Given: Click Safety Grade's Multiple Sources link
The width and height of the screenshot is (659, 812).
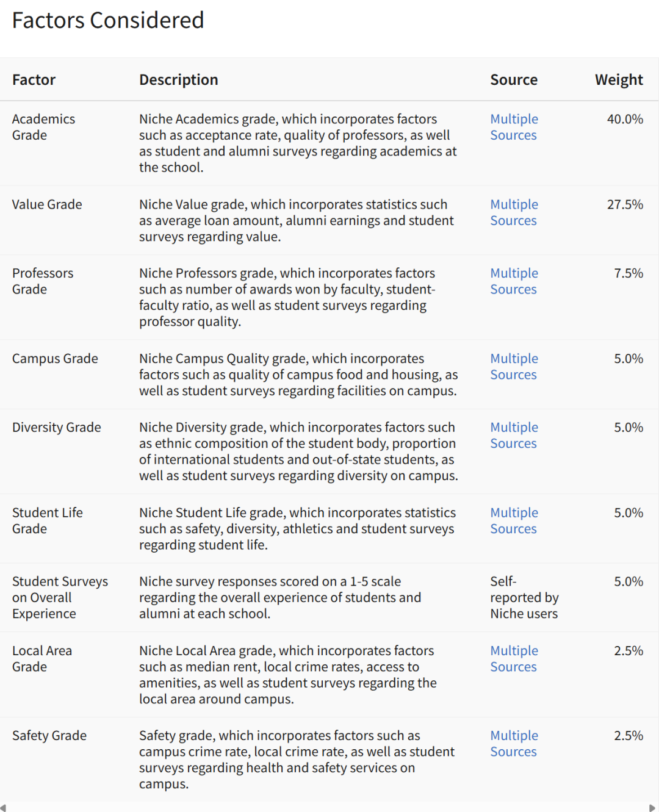Looking at the screenshot, I should (514, 744).
